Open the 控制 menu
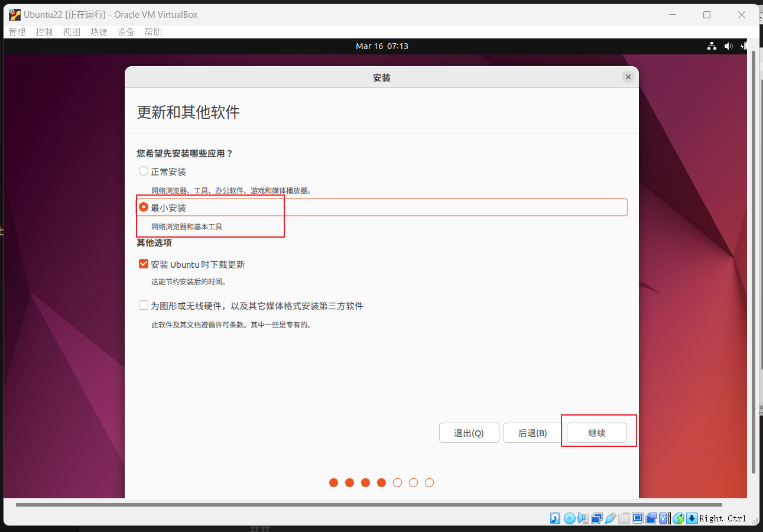The height and width of the screenshot is (532, 763). [44, 32]
